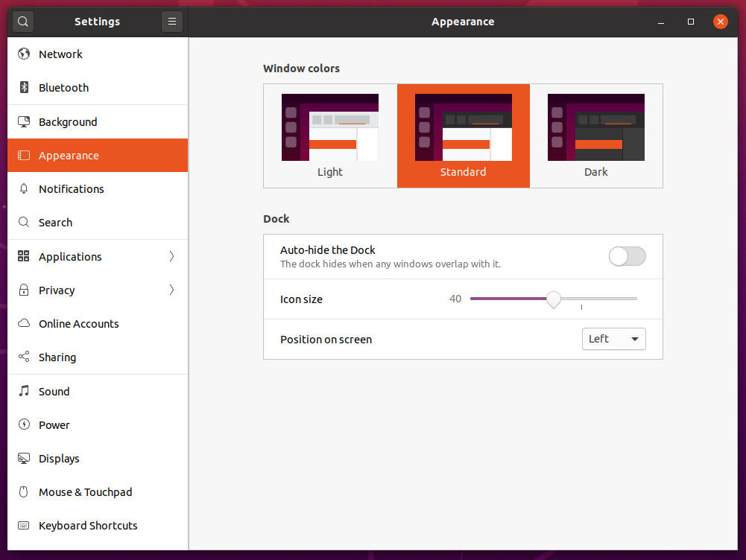The height and width of the screenshot is (560, 746).
Task: Open Keyboard Shortcuts settings
Action: click(x=98, y=525)
